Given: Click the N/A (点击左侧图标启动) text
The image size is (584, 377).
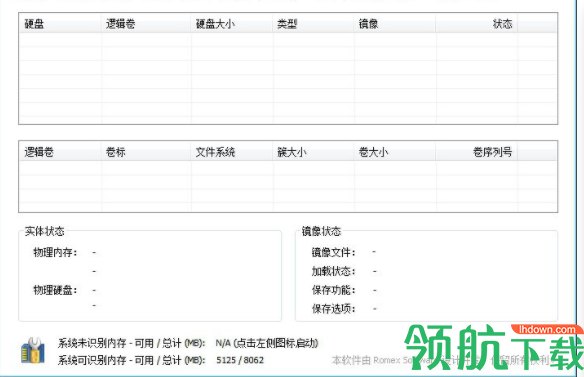Looking at the screenshot, I should 267,343.
